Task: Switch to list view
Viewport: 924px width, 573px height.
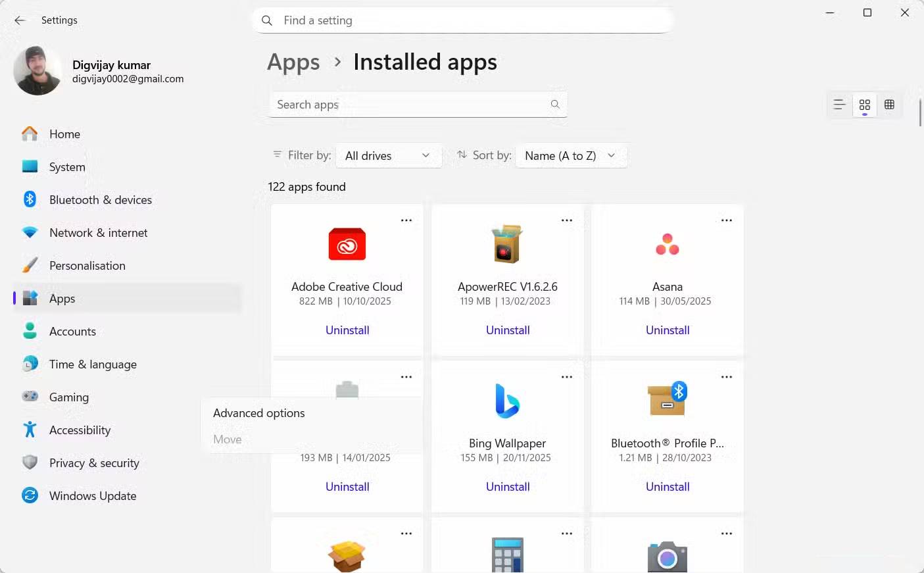Action: 839,105
